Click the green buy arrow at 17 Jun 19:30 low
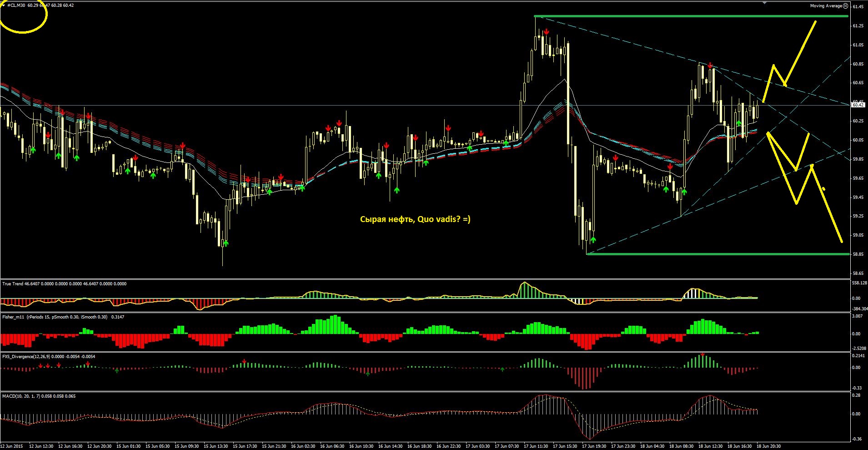The width and height of the screenshot is (868, 450). [x=593, y=240]
